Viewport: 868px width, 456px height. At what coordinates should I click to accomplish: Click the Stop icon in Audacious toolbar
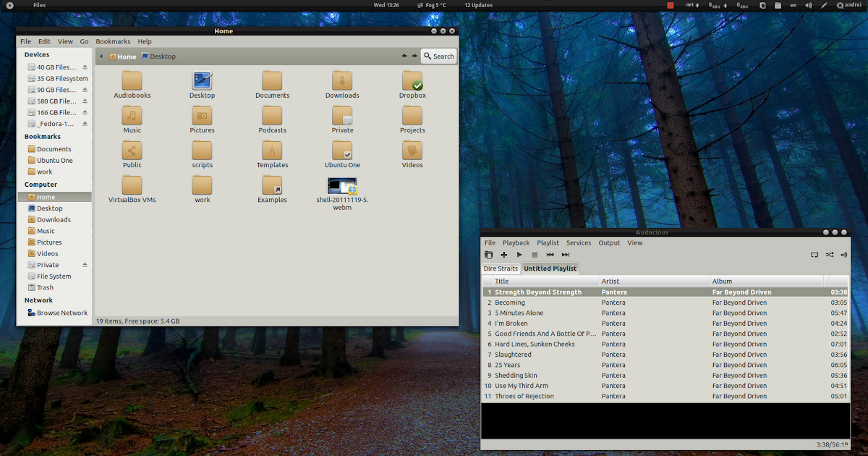pos(535,254)
